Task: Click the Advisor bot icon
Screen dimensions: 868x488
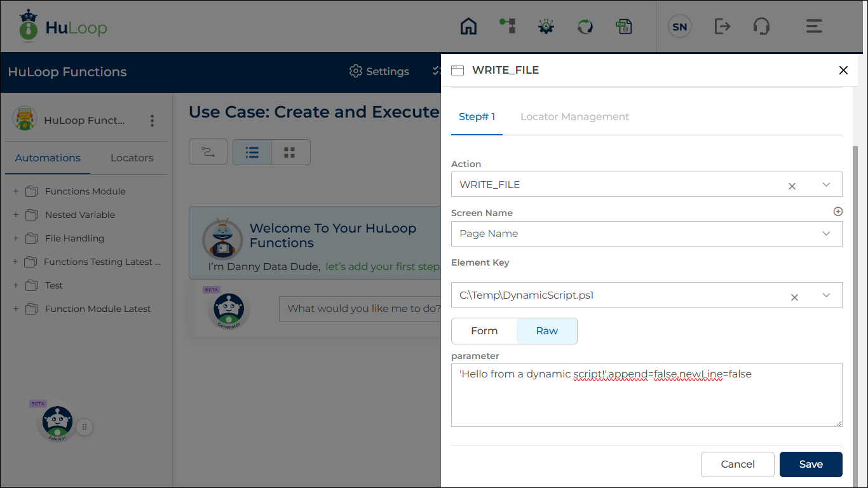Action: [58, 423]
